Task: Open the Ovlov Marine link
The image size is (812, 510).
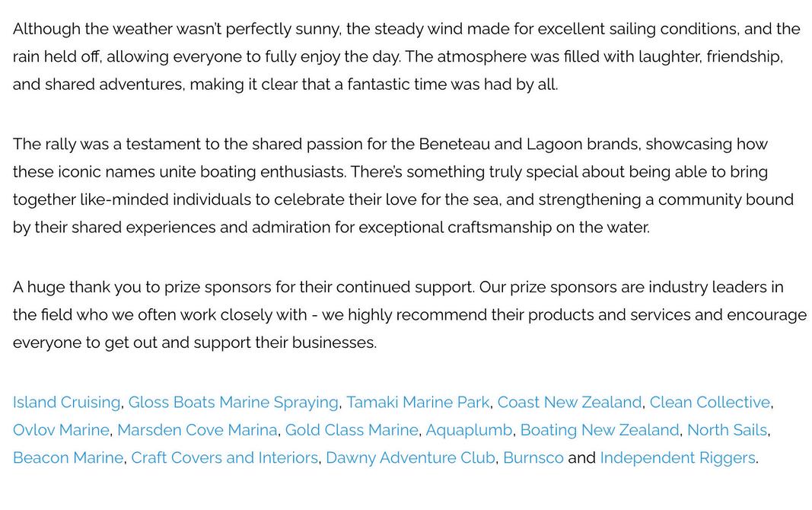Action: click(61, 430)
